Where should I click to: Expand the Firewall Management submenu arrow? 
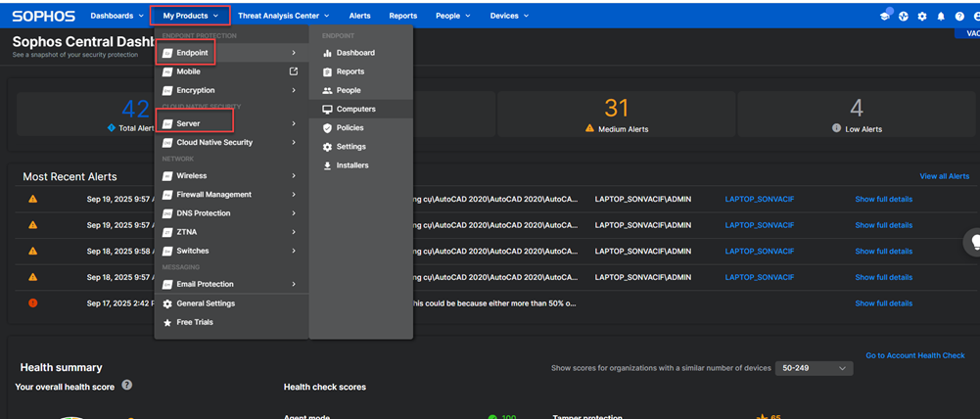294,195
